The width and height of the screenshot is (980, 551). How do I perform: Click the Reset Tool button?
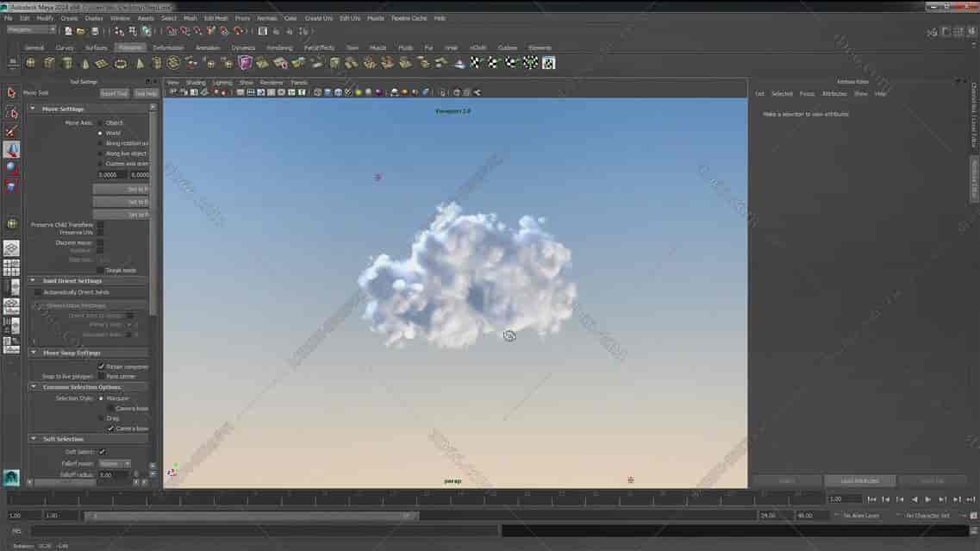[x=115, y=92]
